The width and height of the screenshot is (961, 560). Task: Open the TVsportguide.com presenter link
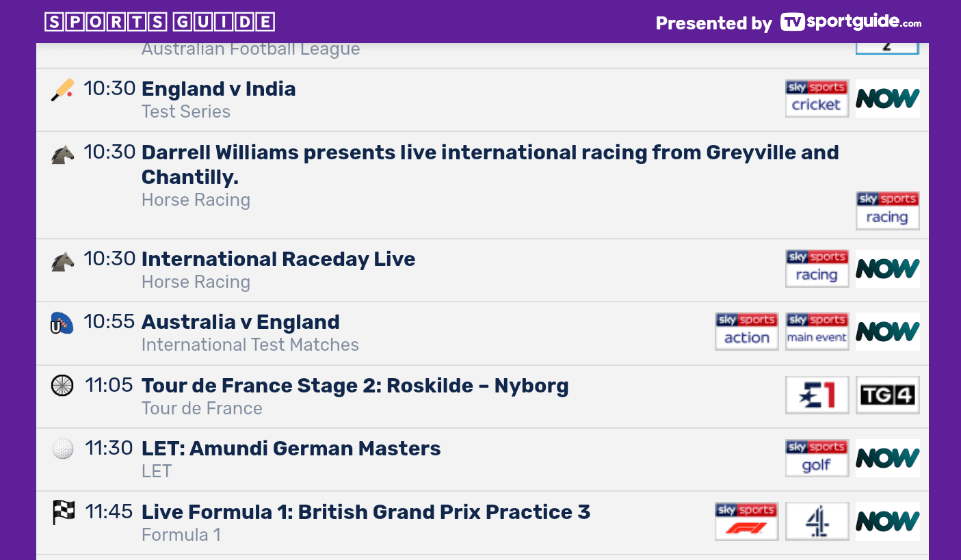tap(851, 23)
